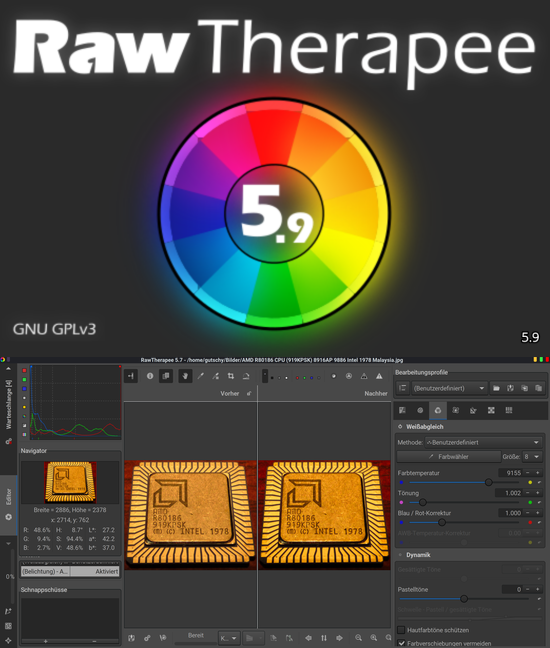Image resolution: width=550 pixels, height=648 pixels.
Task: Add a snapshot with the plus button
Action: click(x=46, y=641)
